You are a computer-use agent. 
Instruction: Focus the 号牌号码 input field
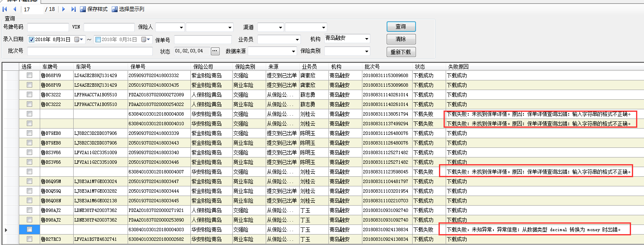(48, 27)
